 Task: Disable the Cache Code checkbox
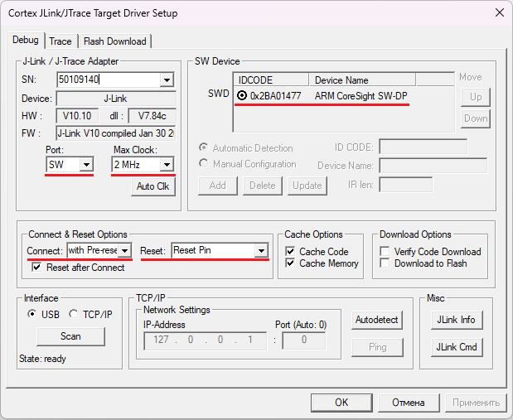click(x=291, y=252)
